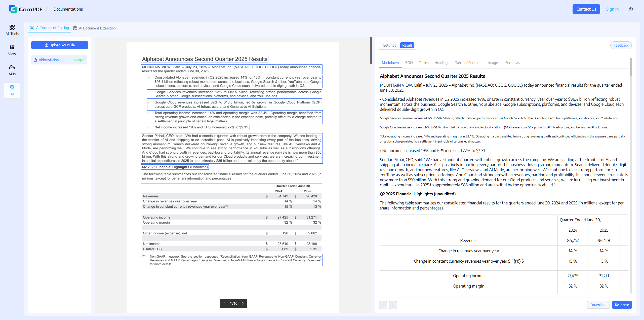Viewport: 644px width, 320px height.
Task: Click the document viewer vertical scrollbar
Action: pos(371,51)
